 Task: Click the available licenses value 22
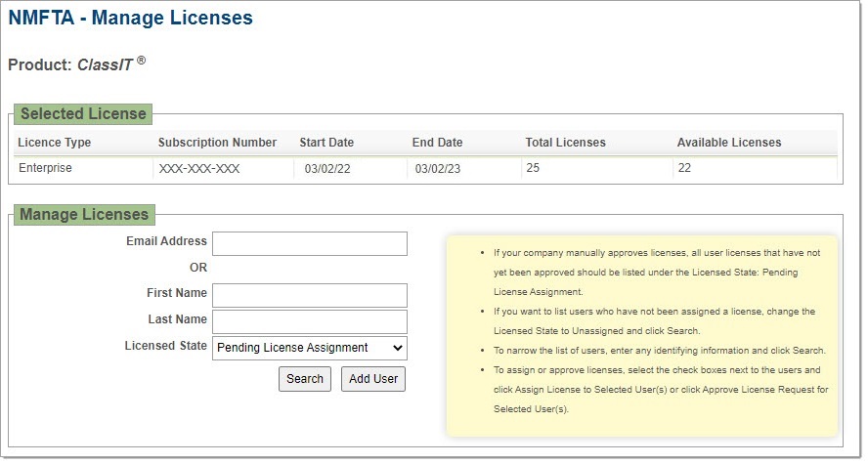click(684, 168)
